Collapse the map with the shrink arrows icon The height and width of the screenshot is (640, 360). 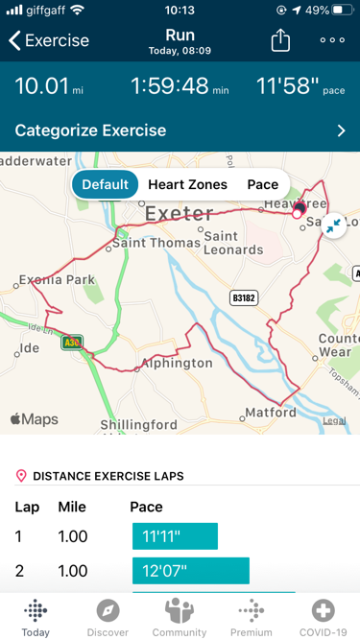coord(334,226)
